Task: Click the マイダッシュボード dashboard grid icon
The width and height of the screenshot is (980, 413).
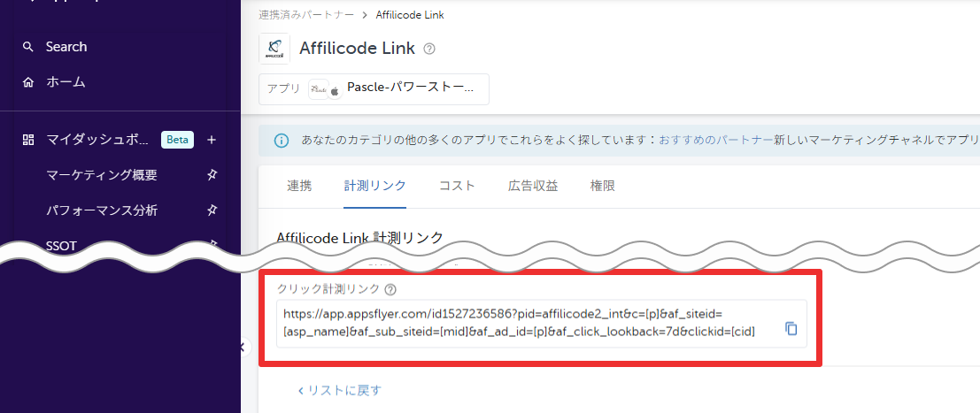Action: pos(27,140)
